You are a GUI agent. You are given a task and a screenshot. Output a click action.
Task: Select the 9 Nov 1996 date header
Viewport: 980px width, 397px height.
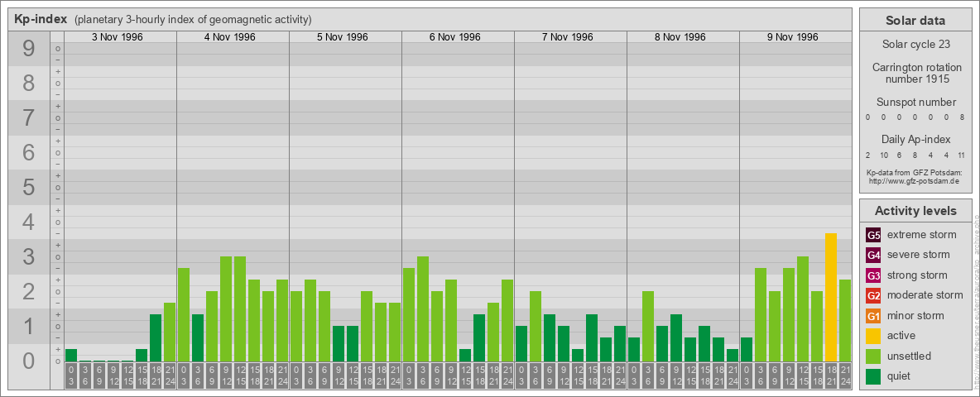(x=792, y=37)
